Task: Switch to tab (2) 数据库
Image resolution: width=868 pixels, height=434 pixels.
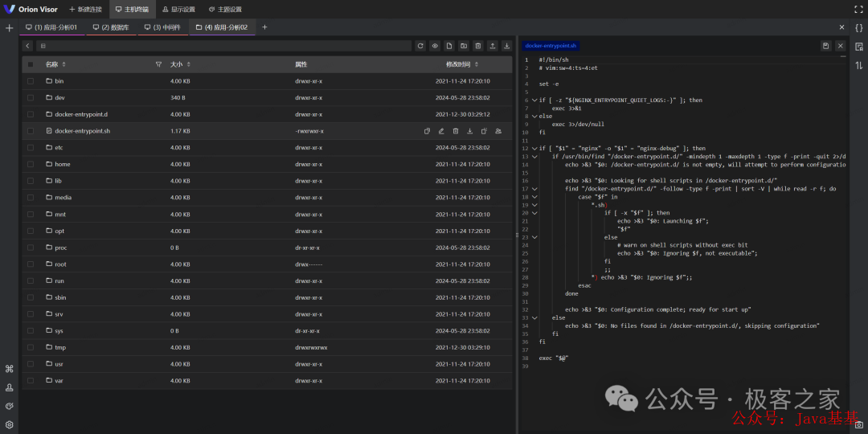Action: pos(110,27)
